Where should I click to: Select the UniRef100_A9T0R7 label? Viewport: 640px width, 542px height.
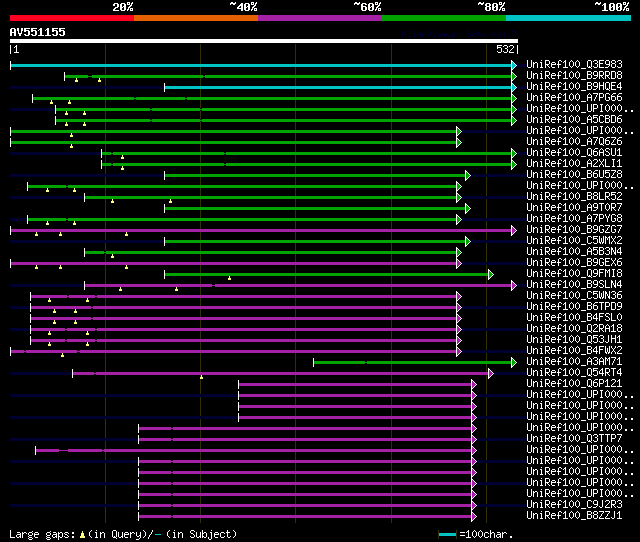[x=574, y=208]
